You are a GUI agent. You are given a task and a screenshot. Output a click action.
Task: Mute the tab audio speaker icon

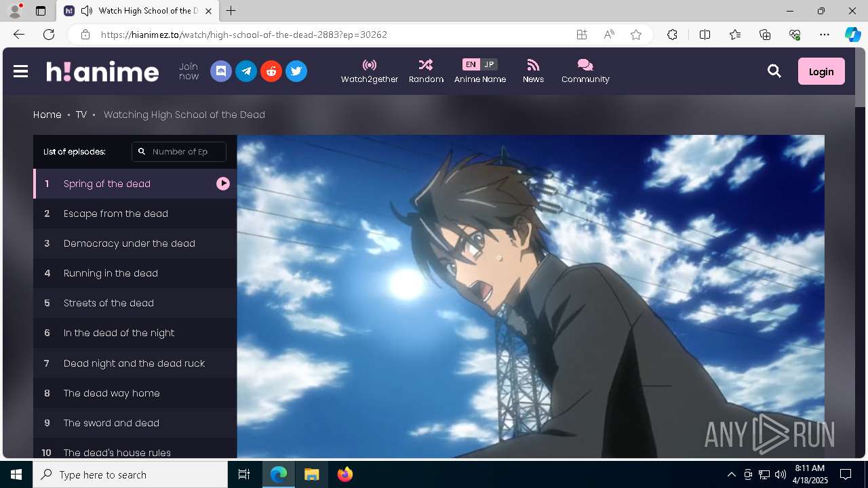point(86,11)
